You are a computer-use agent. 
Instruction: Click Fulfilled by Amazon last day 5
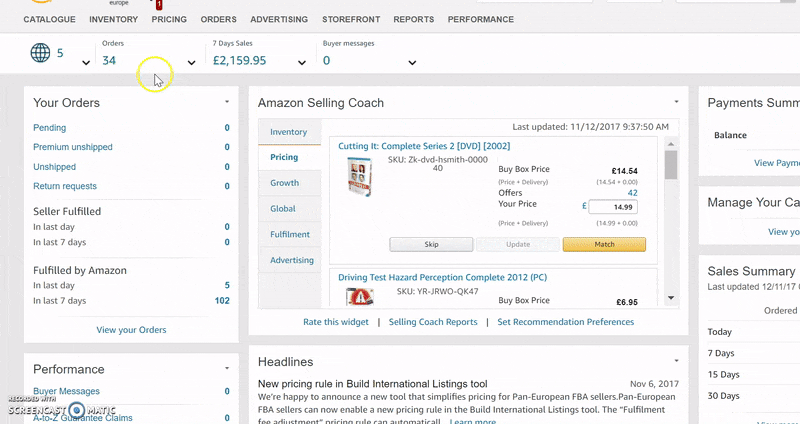[x=227, y=285]
